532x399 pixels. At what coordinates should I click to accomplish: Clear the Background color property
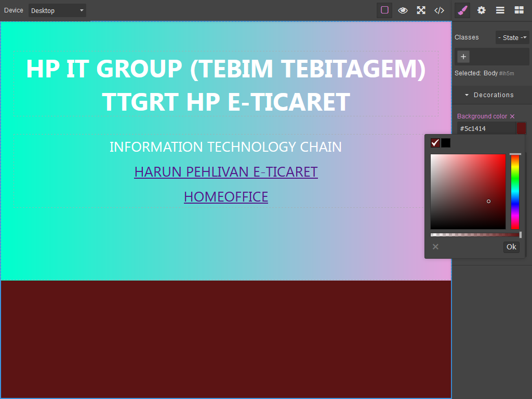(512, 116)
